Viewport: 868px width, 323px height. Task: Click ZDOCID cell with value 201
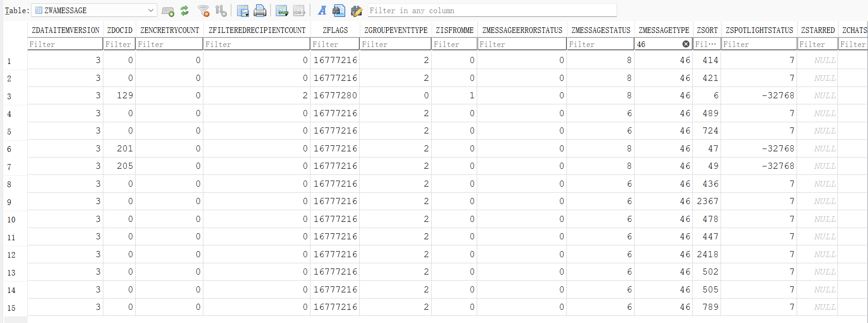[120, 149]
